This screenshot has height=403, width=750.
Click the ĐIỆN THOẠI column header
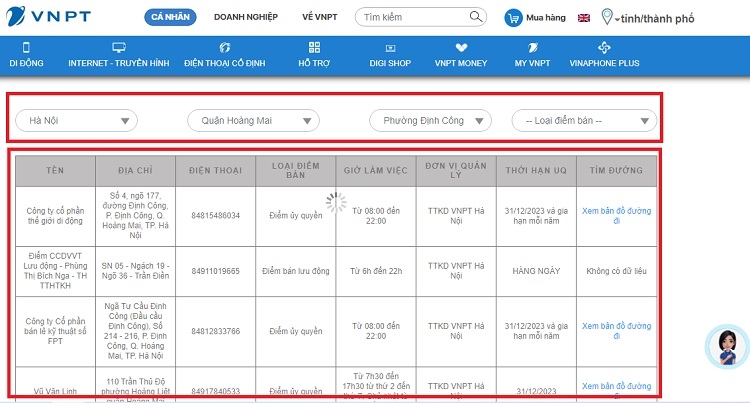pyautogui.click(x=215, y=170)
